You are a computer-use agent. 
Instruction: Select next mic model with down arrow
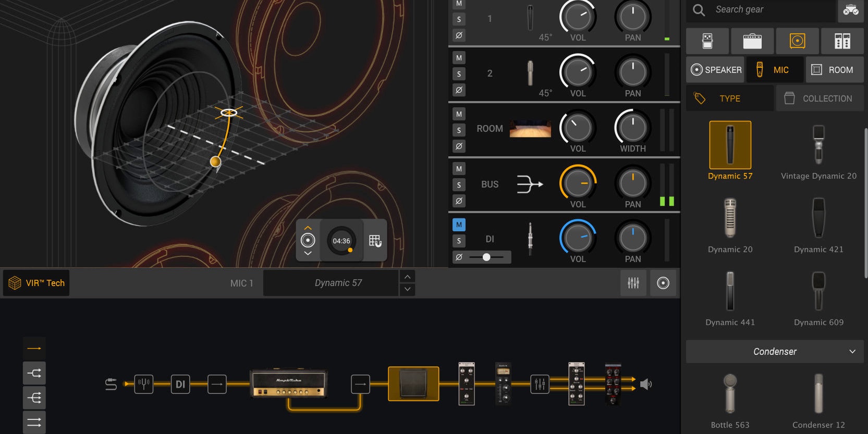coord(407,289)
